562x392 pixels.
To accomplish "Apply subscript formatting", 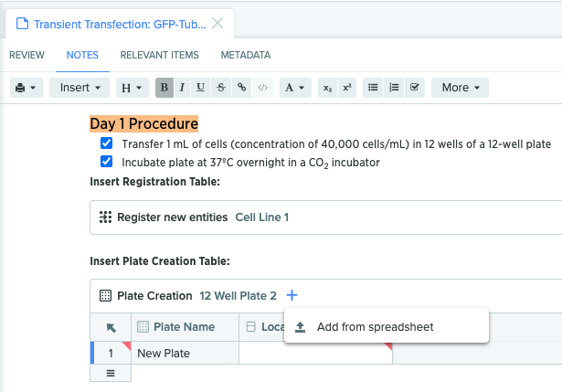I will tap(326, 88).
